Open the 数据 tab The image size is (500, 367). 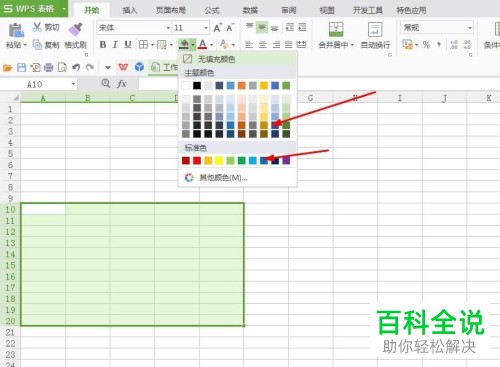250,10
